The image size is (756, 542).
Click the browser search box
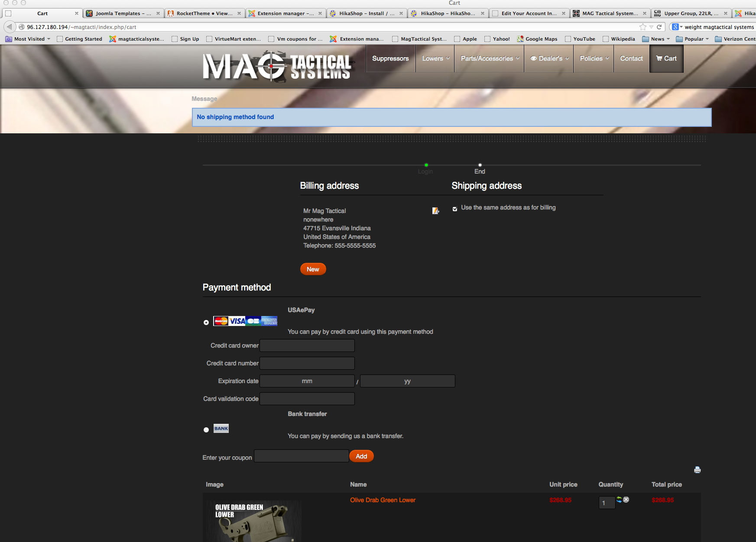coord(719,27)
